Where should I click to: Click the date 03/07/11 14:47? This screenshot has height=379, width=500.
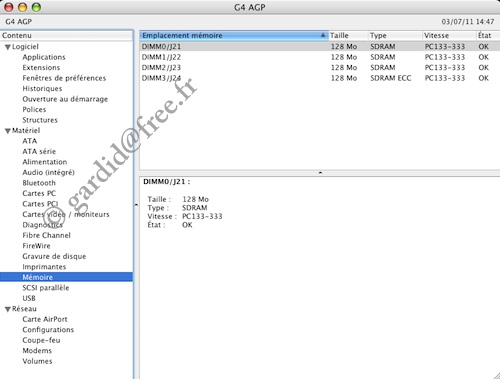click(468, 22)
